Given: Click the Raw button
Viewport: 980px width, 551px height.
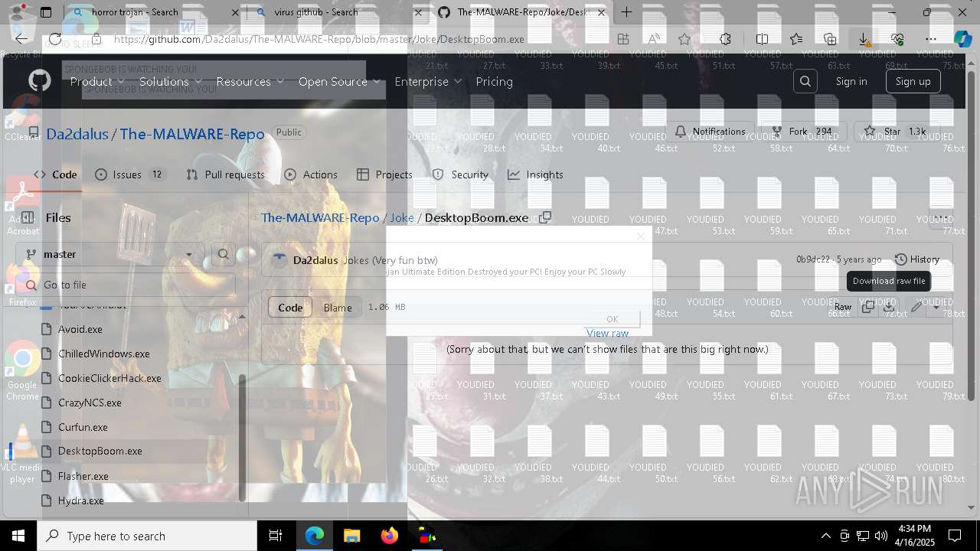Looking at the screenshot, I should [842, 307].
